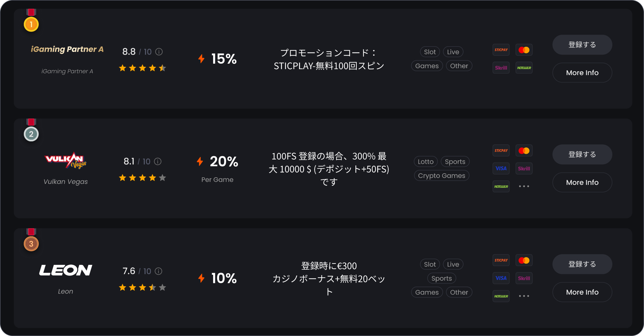Click the info icon beside the 8.8 rating
The image size is (644, 336).
pos(159,52)
